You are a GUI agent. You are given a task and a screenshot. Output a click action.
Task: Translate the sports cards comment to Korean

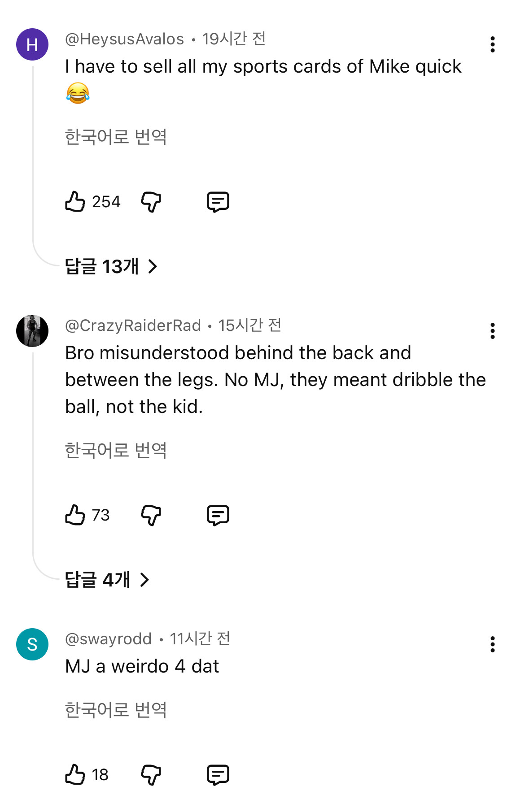point(116,137)
